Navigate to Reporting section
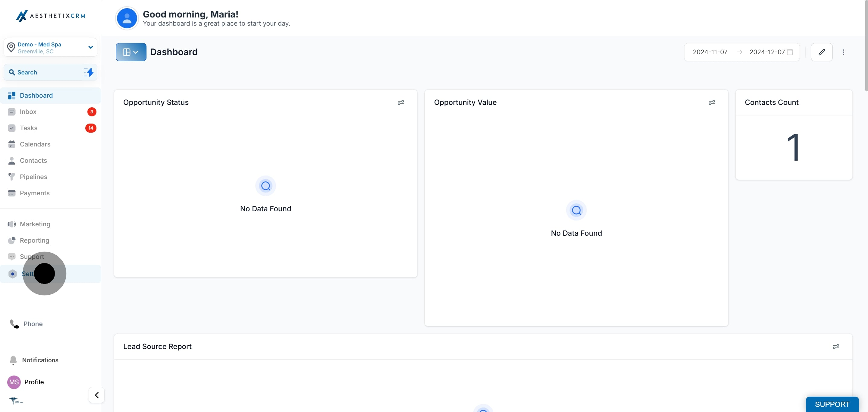868x412 pixels. click(34, 240)
